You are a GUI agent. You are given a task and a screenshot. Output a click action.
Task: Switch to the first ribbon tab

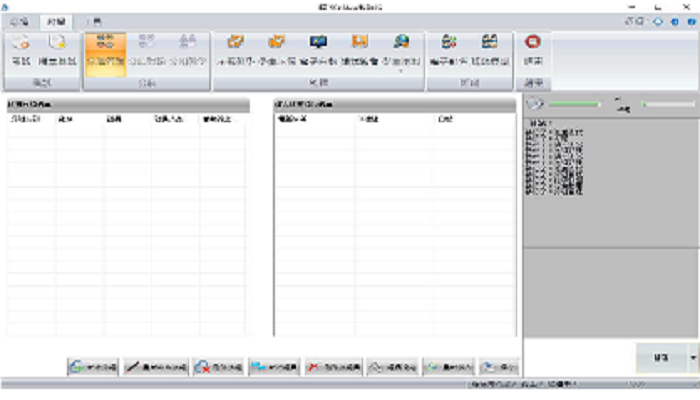18,20
